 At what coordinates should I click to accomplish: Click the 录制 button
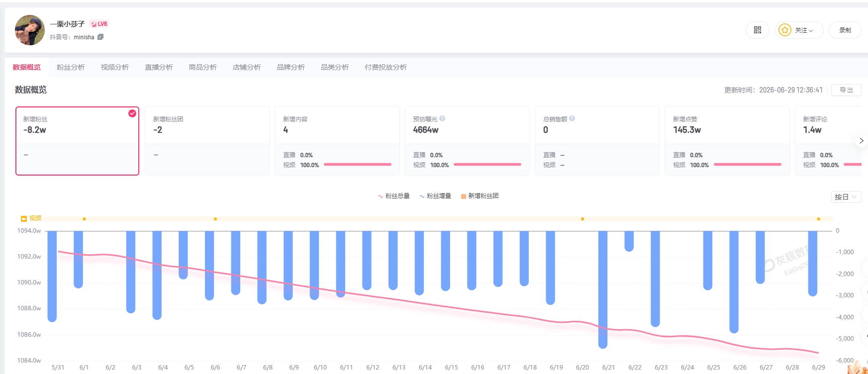[x=845, y=30]
